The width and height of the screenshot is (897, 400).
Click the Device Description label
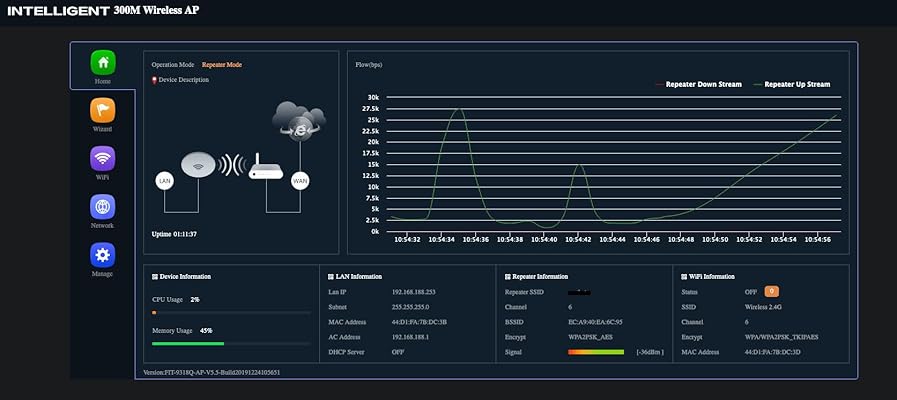coord(184,80)
